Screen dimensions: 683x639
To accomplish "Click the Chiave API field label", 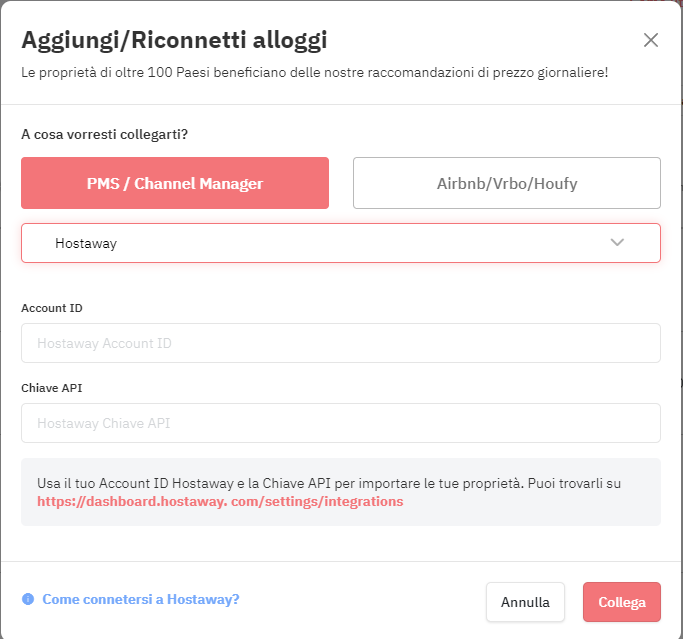I will (x=52, y=388).
